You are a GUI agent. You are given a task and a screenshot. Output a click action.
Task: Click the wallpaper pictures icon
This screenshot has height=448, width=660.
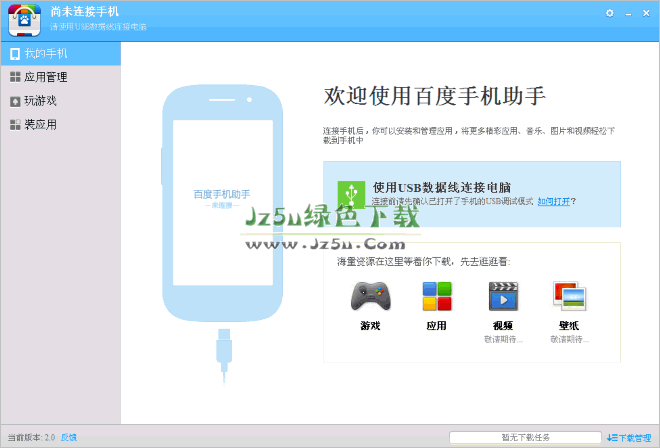[569, 296]
